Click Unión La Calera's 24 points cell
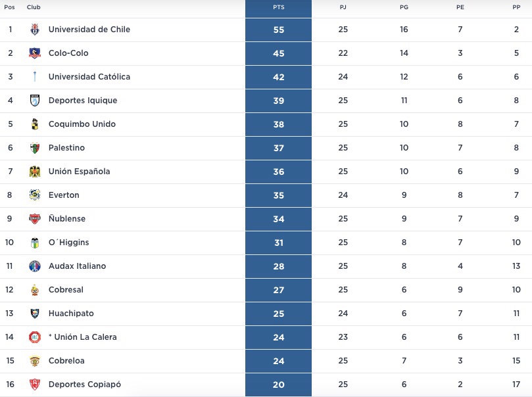 click(x=278, y=337)
